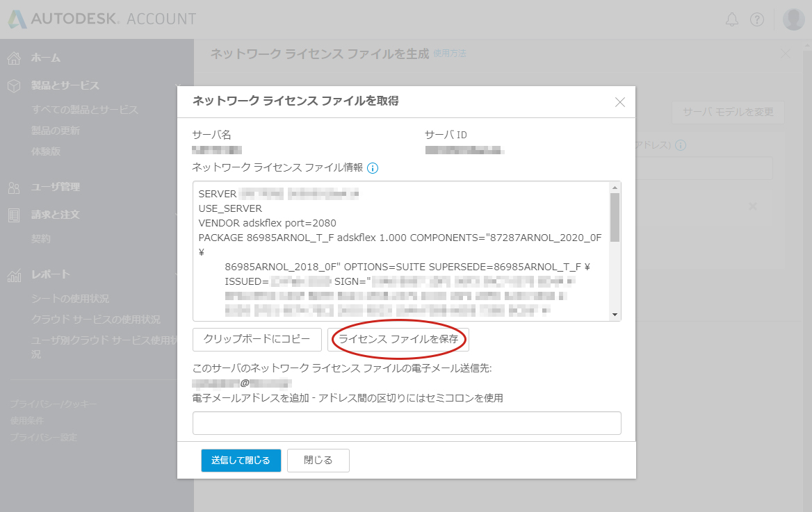812x512 pixels.
Task: Click the サーバ名 label
Action: [x=211, y=135]
